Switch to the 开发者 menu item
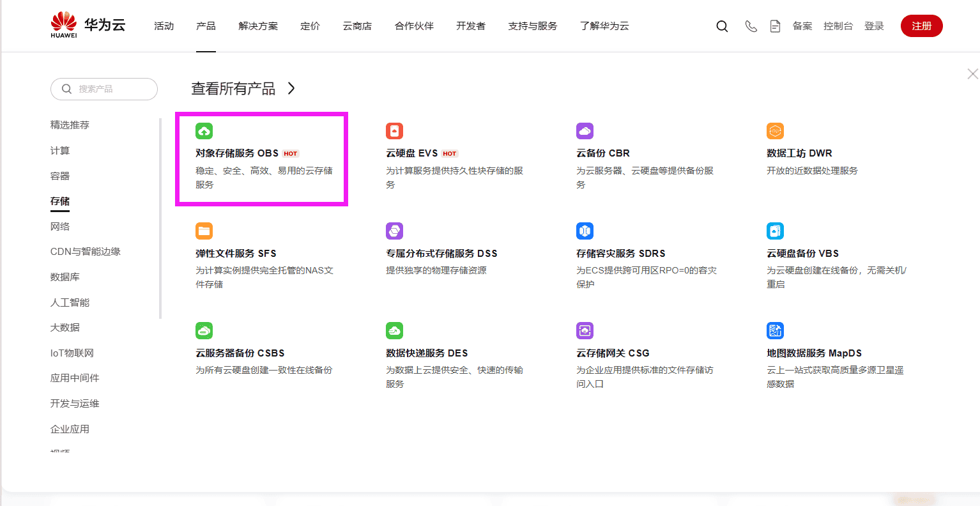The image size is (980, 506). 471,26
